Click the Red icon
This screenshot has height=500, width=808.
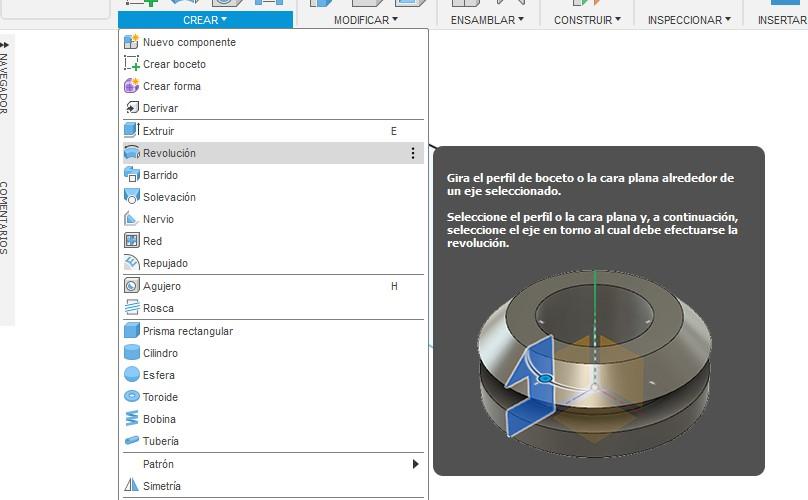pyautogui.click(x=131, y=241)
